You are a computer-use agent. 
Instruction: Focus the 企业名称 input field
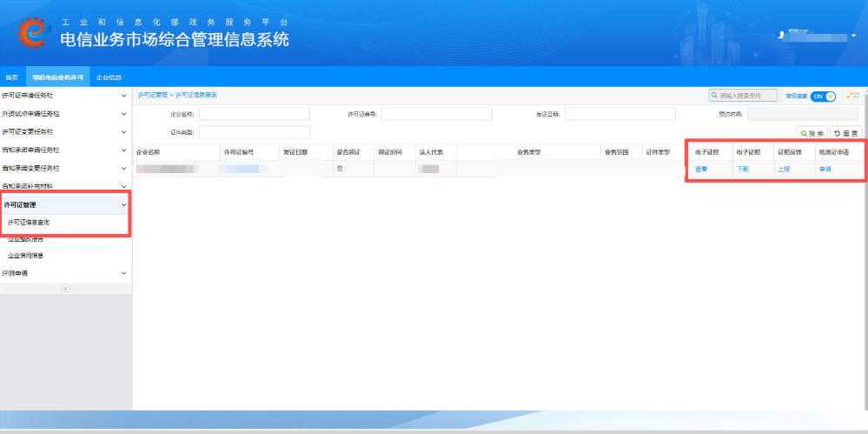coord(255,114)
